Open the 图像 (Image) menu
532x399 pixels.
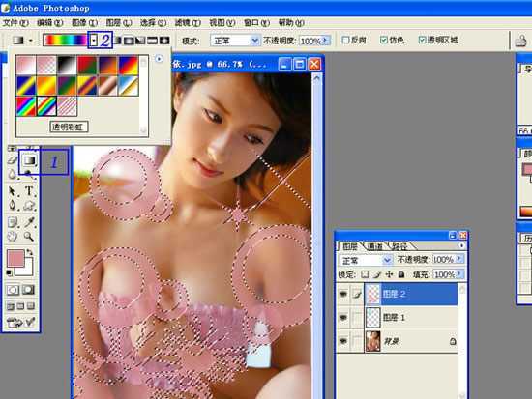click(x=84, y=23)
